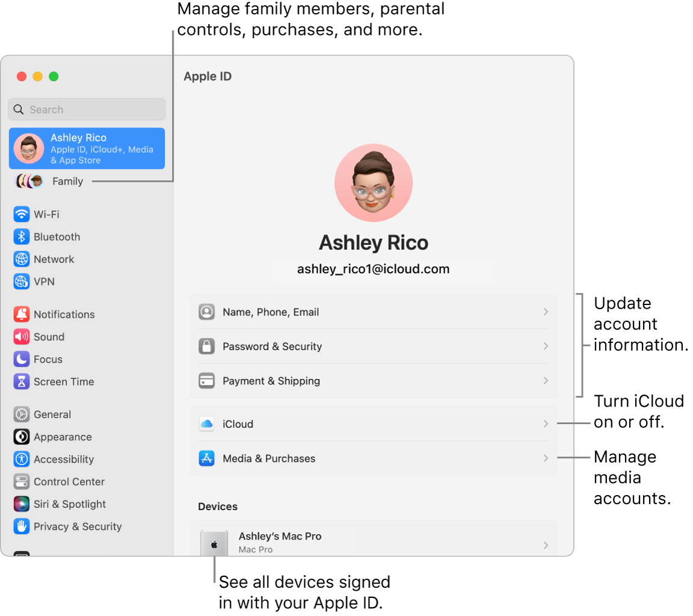Viewport: 693px width, 616px height.
Task: Open Wi-Fi settings from the sidebar
Action: click(x=46, y=214)
